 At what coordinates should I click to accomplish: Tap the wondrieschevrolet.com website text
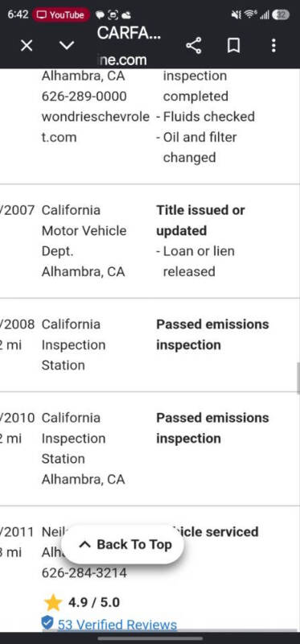[x=95, y=126]
